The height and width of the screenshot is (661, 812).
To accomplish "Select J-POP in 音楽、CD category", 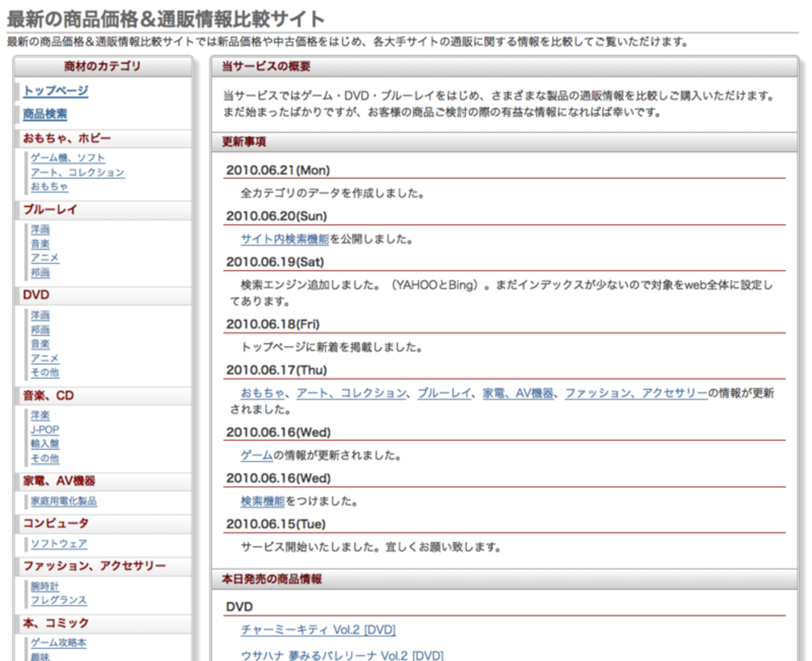I will (x=44, y=429).
